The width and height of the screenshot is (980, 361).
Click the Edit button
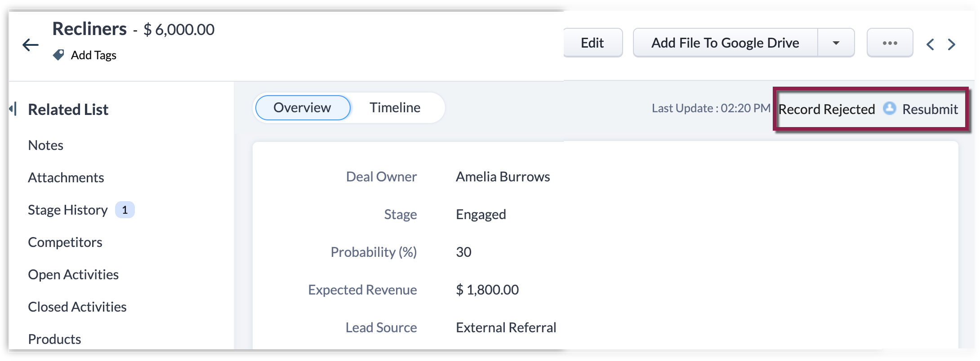click(592, 43)
